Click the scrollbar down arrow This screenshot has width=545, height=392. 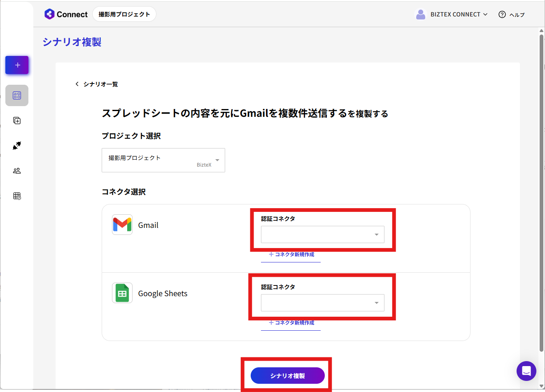(x=542, y=386)
